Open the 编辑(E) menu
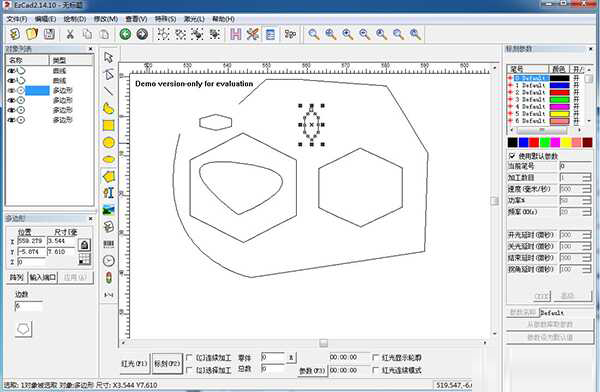Screen dimensions: 600x392 (x=45, y=19)
